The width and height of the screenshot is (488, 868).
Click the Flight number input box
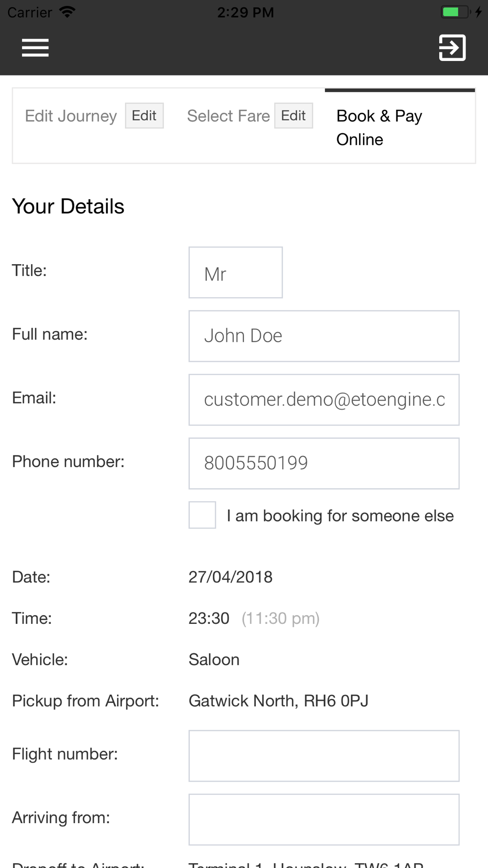point(324,756)
